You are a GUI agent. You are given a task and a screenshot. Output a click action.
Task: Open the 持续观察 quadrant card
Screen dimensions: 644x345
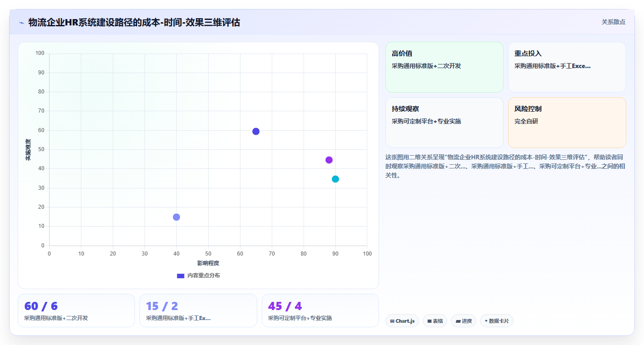pyautogui.click(x=444, y=123)
